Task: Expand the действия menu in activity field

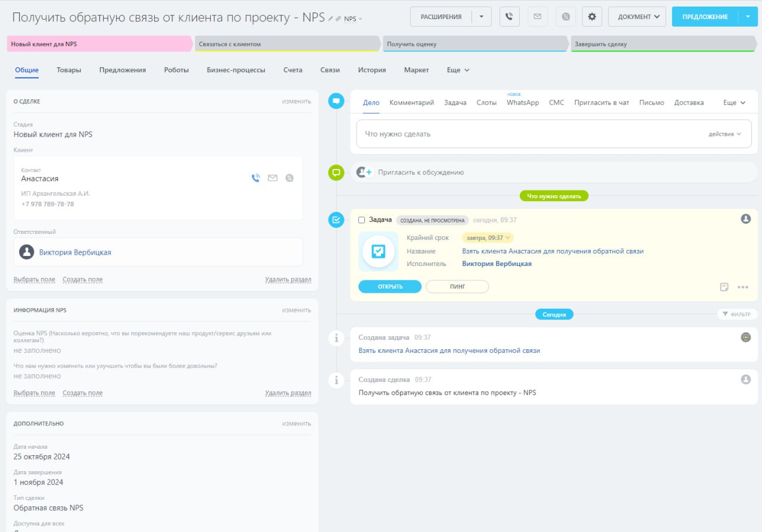Action: click(724, 134)
